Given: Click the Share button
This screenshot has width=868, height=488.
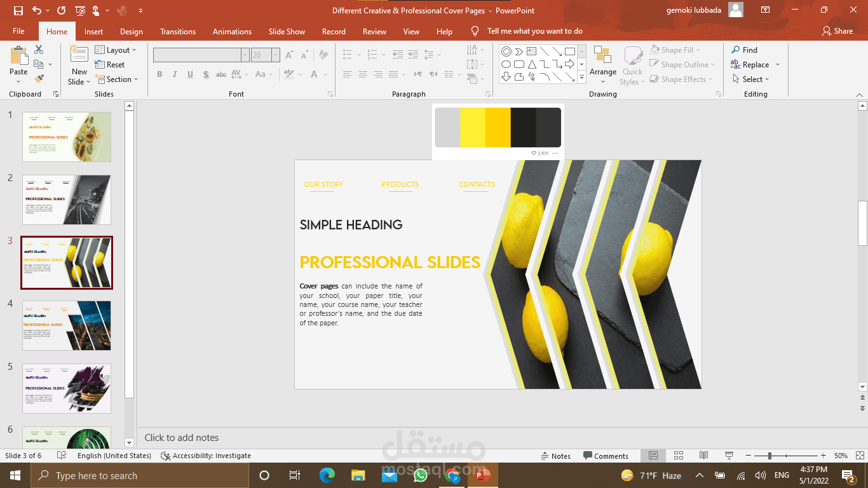Looking at the screenshot, I should pyautogui.click(x=837, y=31).
